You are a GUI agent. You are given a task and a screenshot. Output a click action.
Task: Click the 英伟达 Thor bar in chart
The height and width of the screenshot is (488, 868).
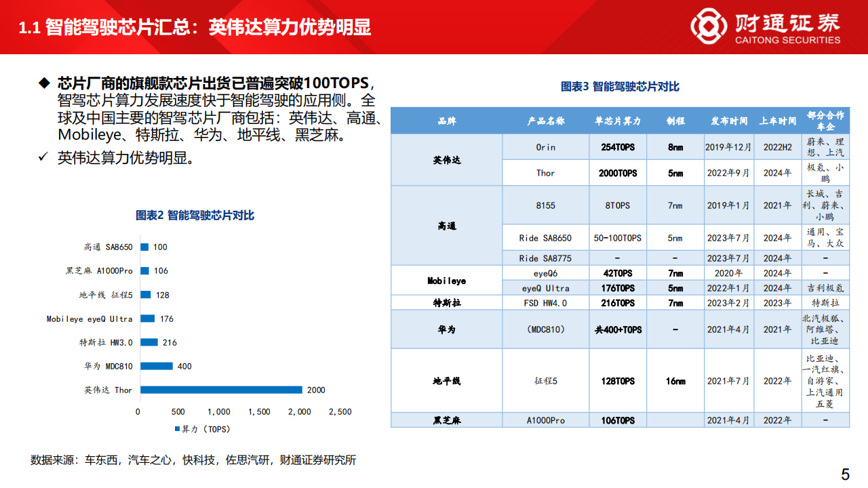click(x=221, y=390)
